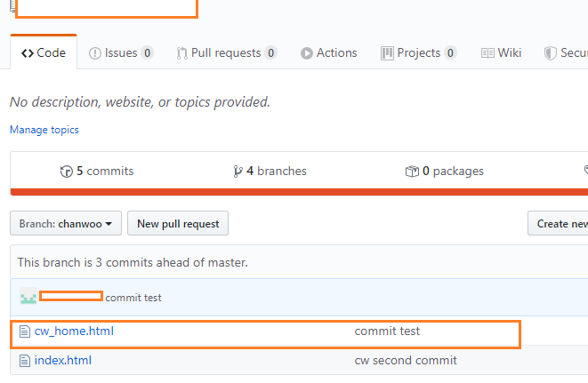Screen dimensions: 588x383
Task: Open the Pull requests tab
Action: (x=226, y=52)
